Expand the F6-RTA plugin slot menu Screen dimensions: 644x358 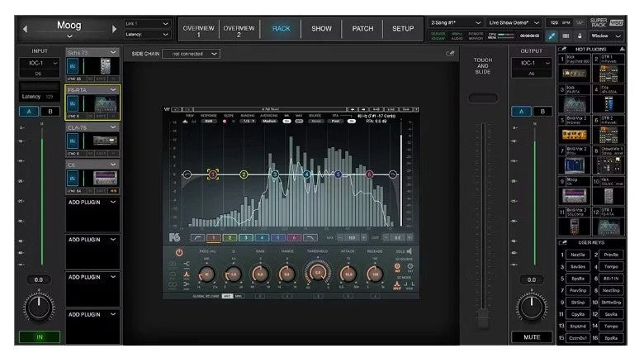(113, 89)
